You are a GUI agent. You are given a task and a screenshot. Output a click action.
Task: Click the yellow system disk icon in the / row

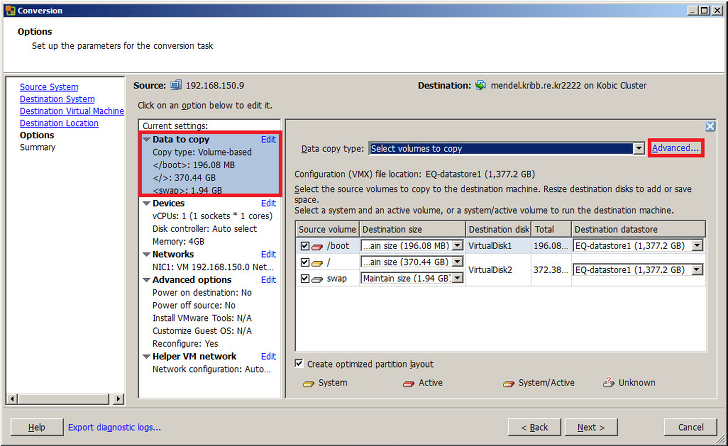[x=317, y=263]
